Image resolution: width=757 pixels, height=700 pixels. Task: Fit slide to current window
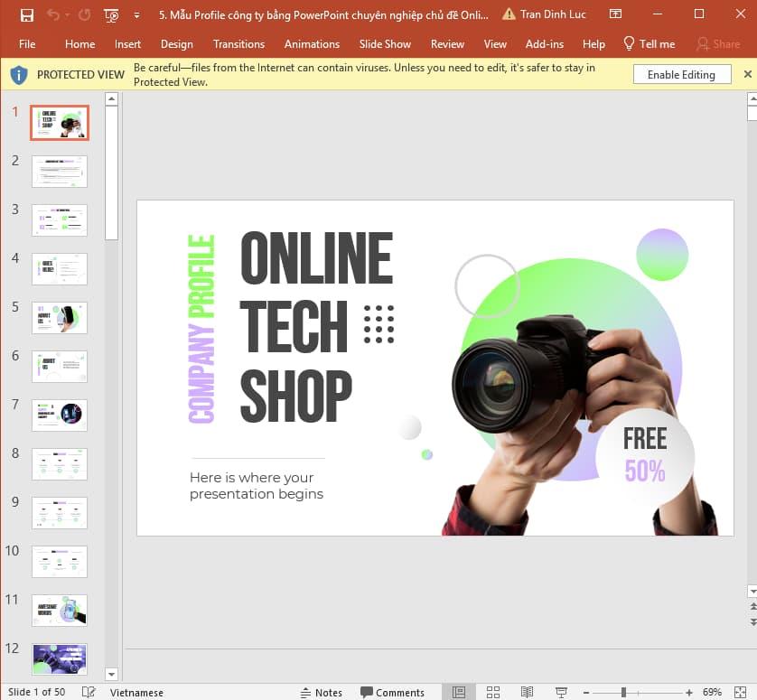pos(741,692)
